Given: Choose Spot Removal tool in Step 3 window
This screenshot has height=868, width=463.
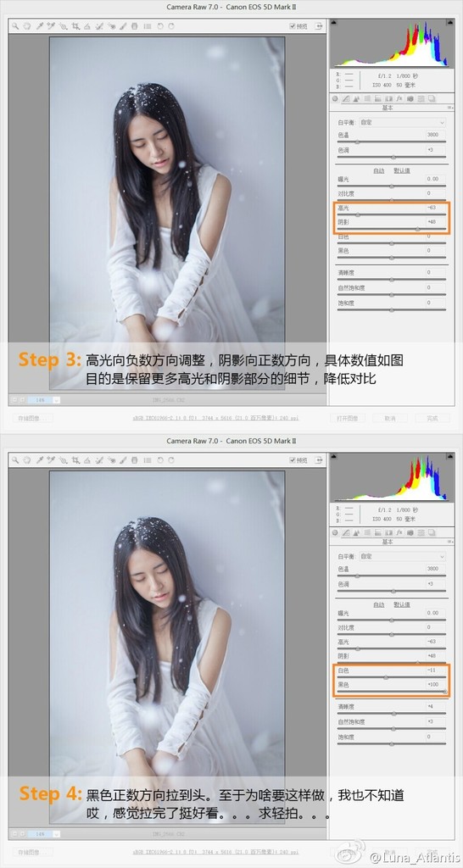Looking at the screenshot, I should (x=98, y=26).
